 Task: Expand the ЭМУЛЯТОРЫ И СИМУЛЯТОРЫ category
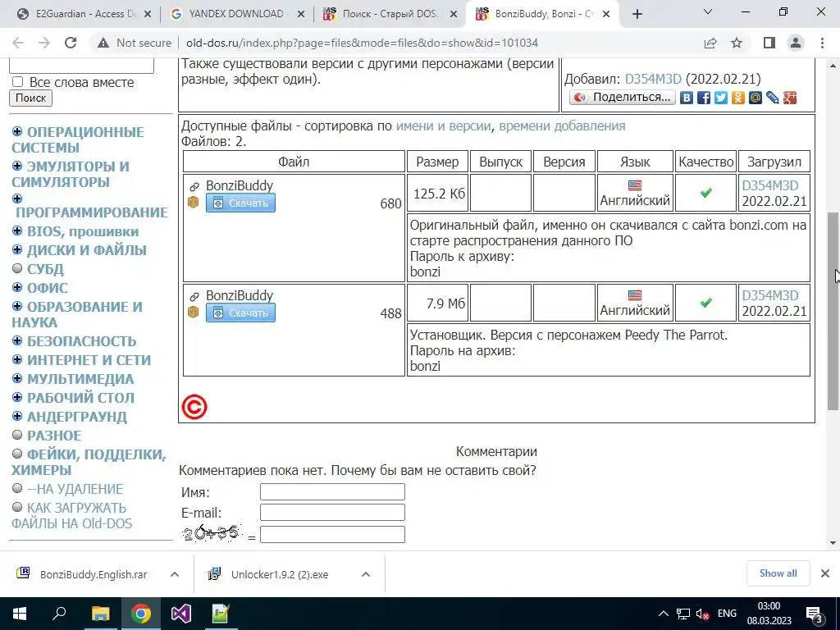17,166
